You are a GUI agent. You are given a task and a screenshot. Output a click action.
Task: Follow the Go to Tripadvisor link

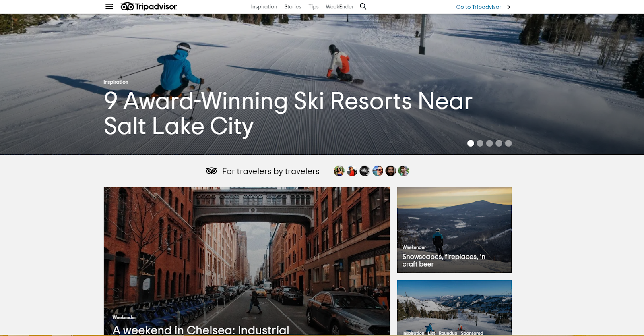(479, 7)
